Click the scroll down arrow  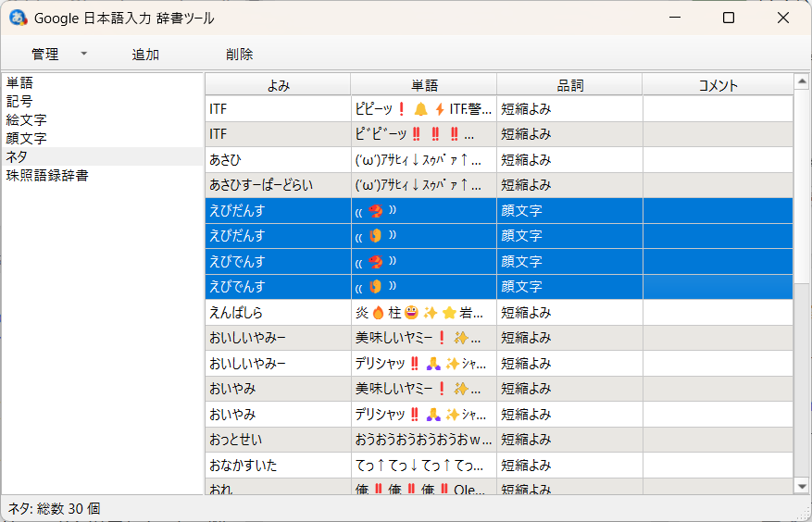click(802, 485)
